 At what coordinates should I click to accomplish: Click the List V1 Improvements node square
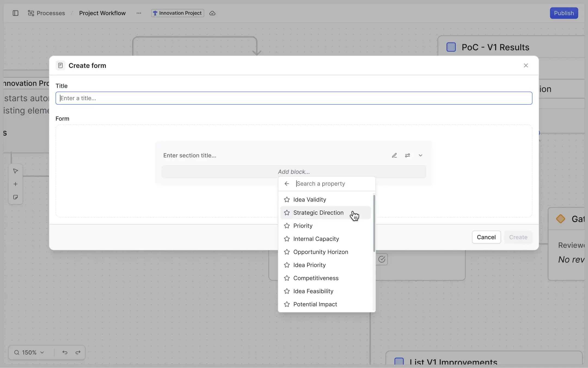click(399, 361)
